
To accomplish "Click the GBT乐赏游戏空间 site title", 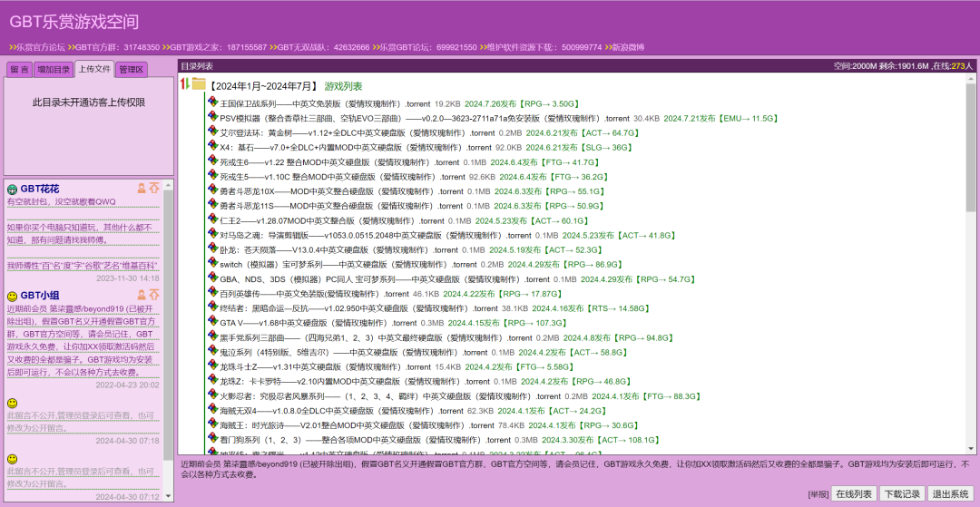I will pos(73,22).
